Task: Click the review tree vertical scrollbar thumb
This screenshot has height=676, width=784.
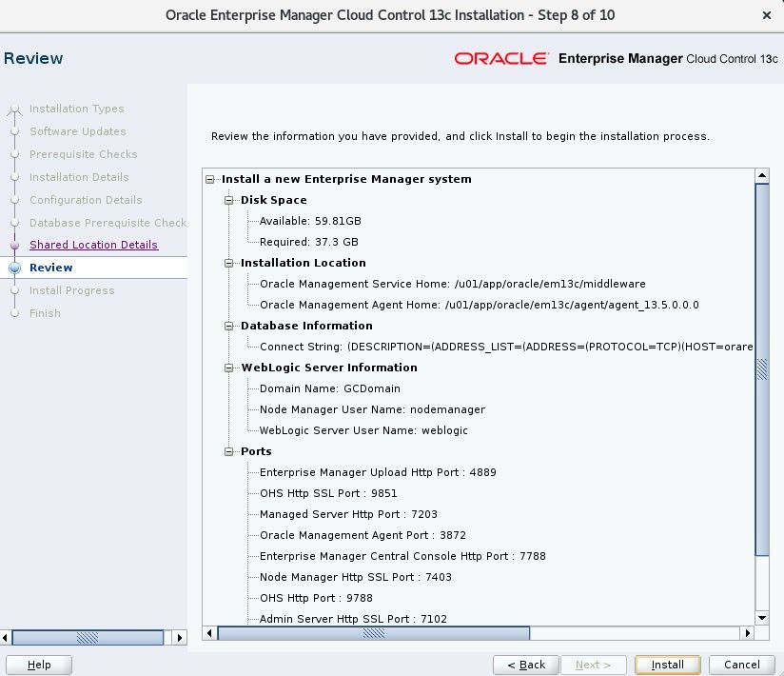Action: [x=761, y=369]
